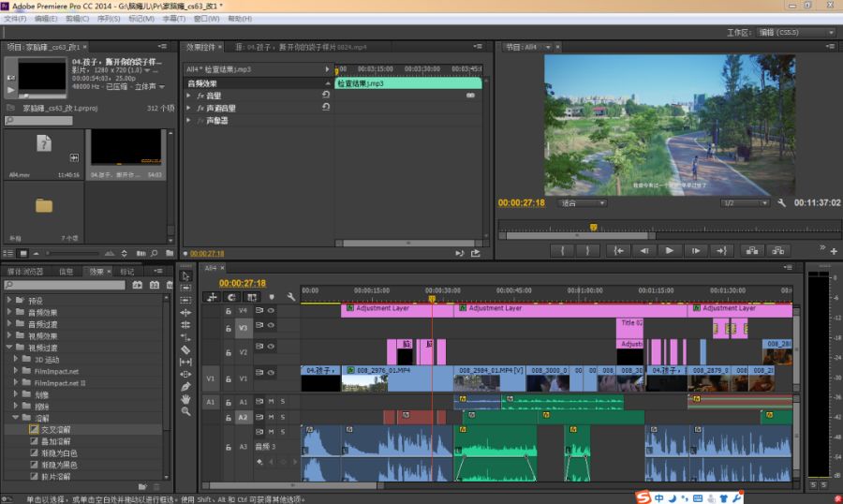The height and width of the screenshot is (504, 843).
Task: Solo audio track A2
Action: click(283, 417)
